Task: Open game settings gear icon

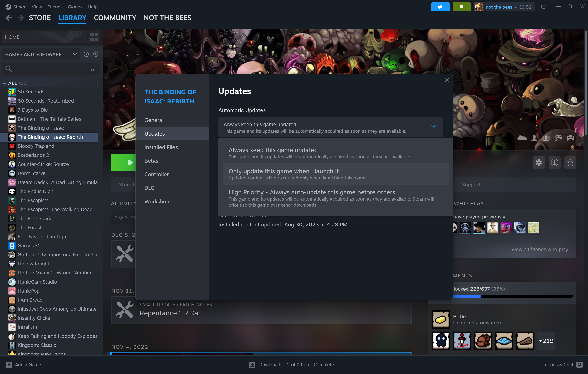Action: tap(539, 162)
